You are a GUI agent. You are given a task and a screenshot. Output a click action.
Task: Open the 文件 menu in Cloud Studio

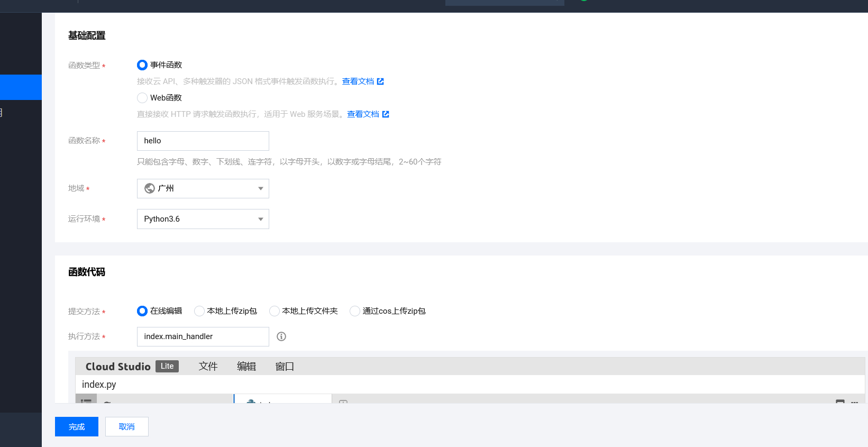[208, 367]
